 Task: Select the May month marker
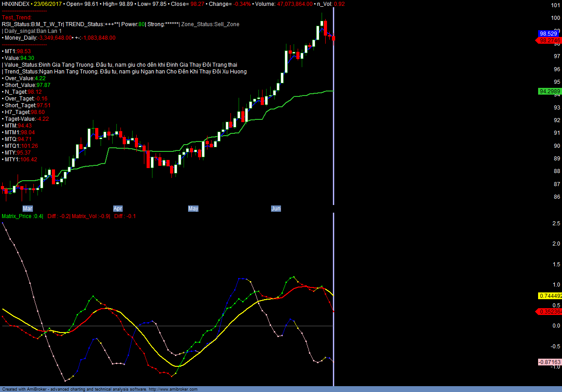coord(193,209)
